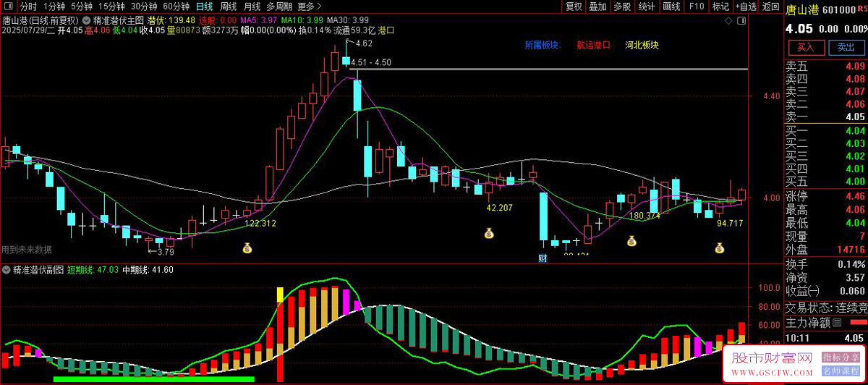
Task: Click the 交易状态 trading status row
Action: pyautogui.click(x=825, y=307)
